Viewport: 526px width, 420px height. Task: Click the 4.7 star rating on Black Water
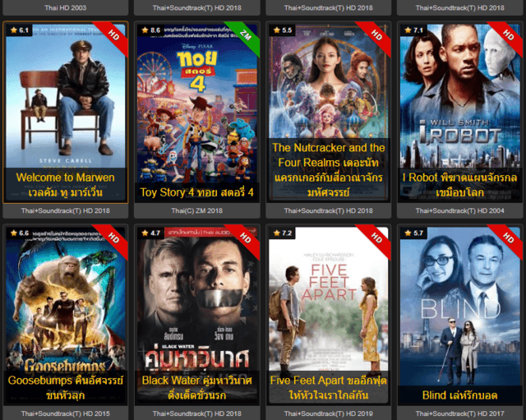click(x=150, y=233)
